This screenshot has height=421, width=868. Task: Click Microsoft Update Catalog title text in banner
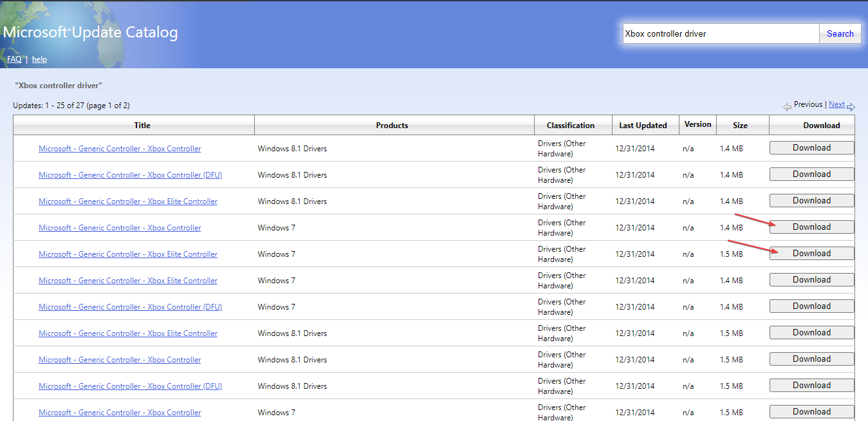[90, 33]
